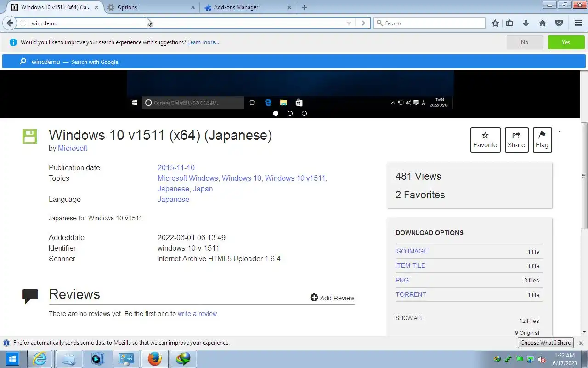Open Learn more link about suggestions
Screen dimensions: 588x368
[x=203, y=42]
